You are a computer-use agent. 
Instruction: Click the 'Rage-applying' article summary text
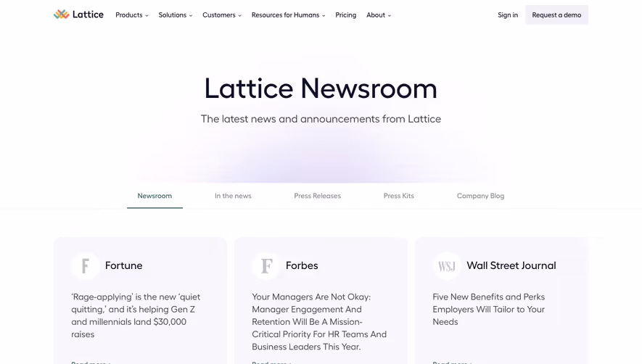point(136,315)
